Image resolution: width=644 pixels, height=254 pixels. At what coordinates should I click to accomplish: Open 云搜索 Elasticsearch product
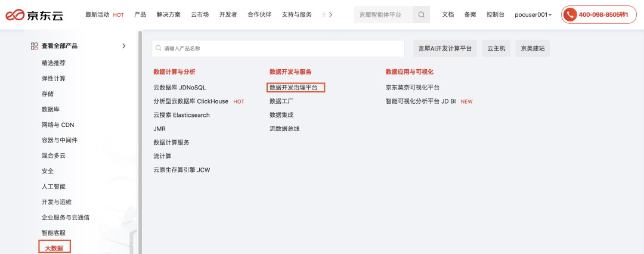(x=181, y=115)
